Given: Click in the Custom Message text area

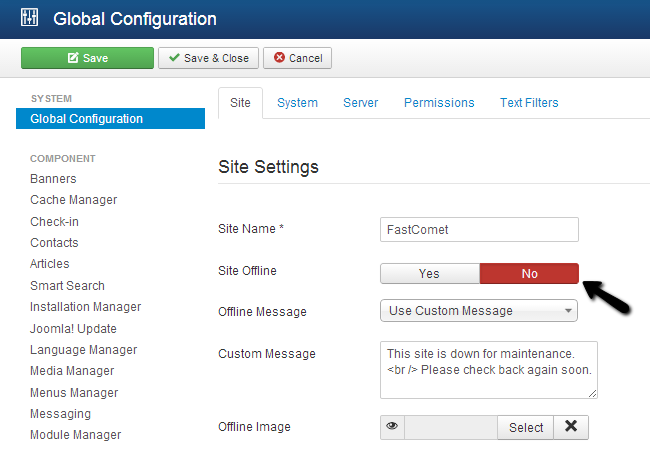Looking at the screenshot, I should (488, 369).
